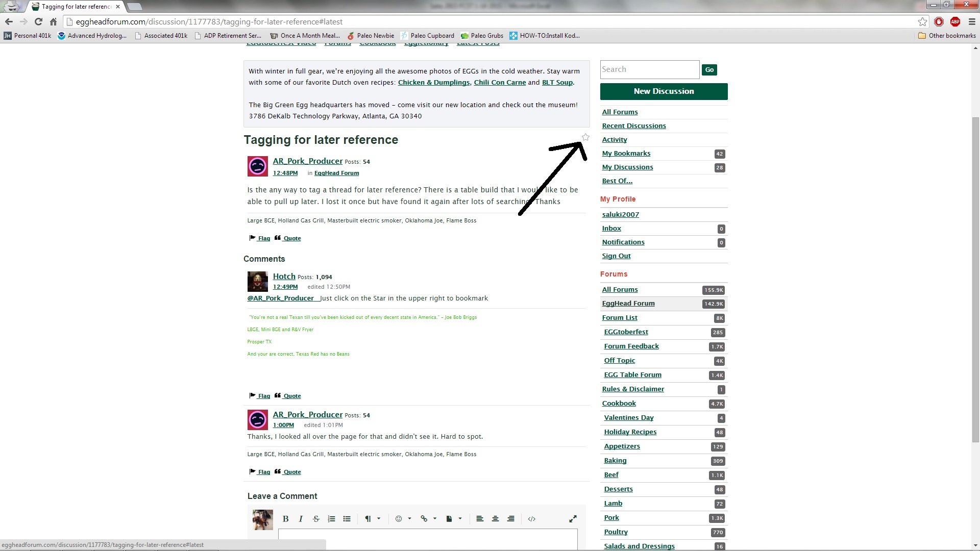This screenshot has width=980, height=551.
Task: Align comment text left
Action: pos(480,519)
